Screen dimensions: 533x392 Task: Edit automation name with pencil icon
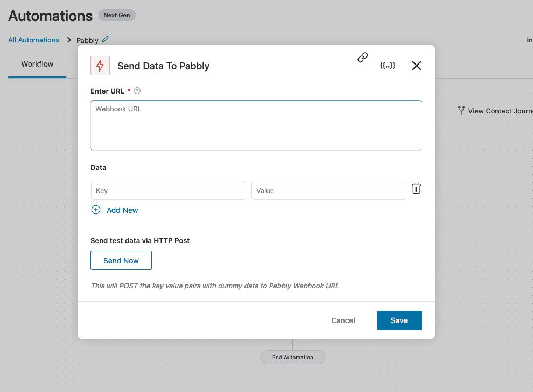pyautogui.click(x=106, y=39)
